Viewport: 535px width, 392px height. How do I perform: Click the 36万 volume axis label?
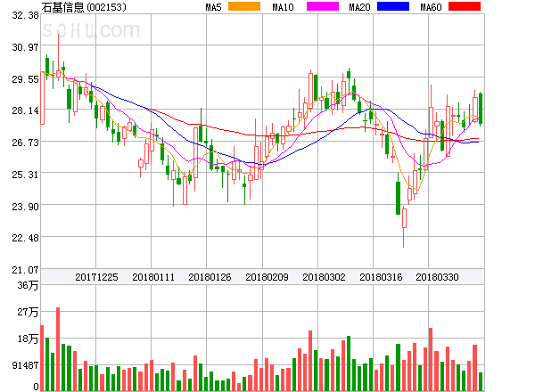[x=28, y=285]
